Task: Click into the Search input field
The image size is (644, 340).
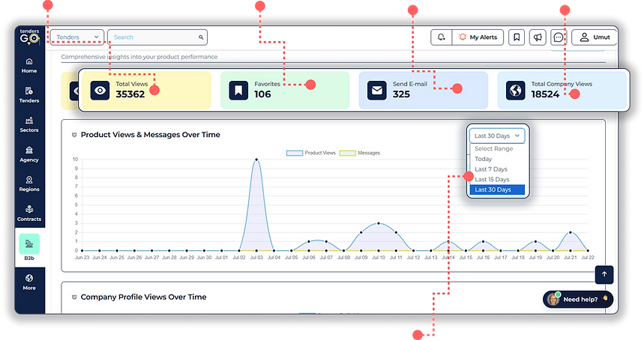Action: click(157, 37)
